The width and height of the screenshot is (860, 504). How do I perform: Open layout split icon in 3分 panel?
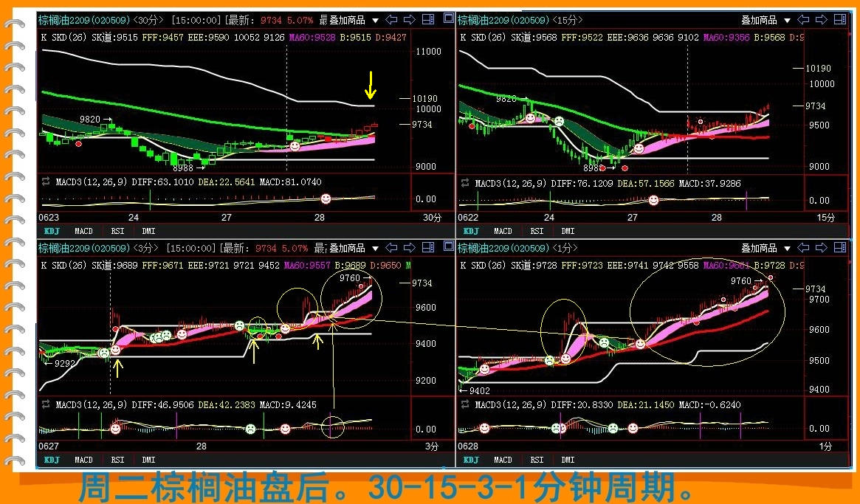428,248
